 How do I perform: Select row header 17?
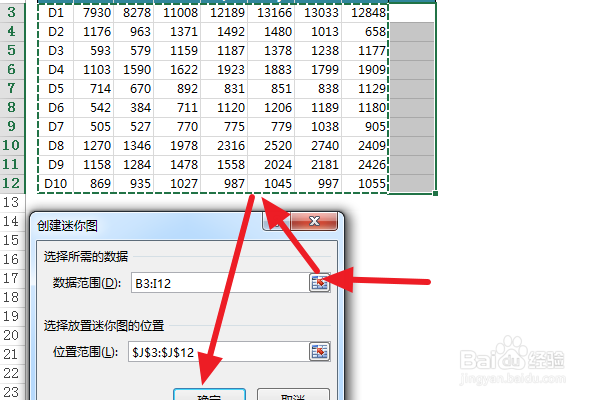point(12,278)
